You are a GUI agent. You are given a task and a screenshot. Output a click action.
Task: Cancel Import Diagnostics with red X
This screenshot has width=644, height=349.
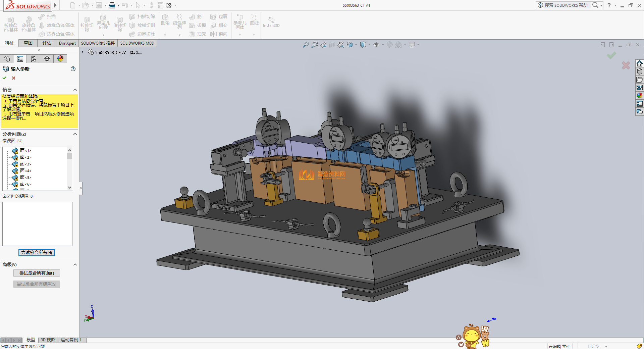click(x=14, y=78)
